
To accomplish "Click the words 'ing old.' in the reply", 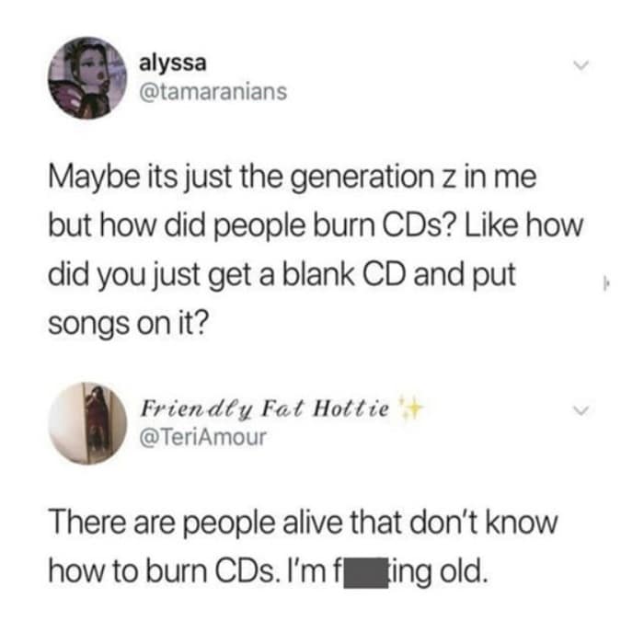I will [x=438, y=572].
